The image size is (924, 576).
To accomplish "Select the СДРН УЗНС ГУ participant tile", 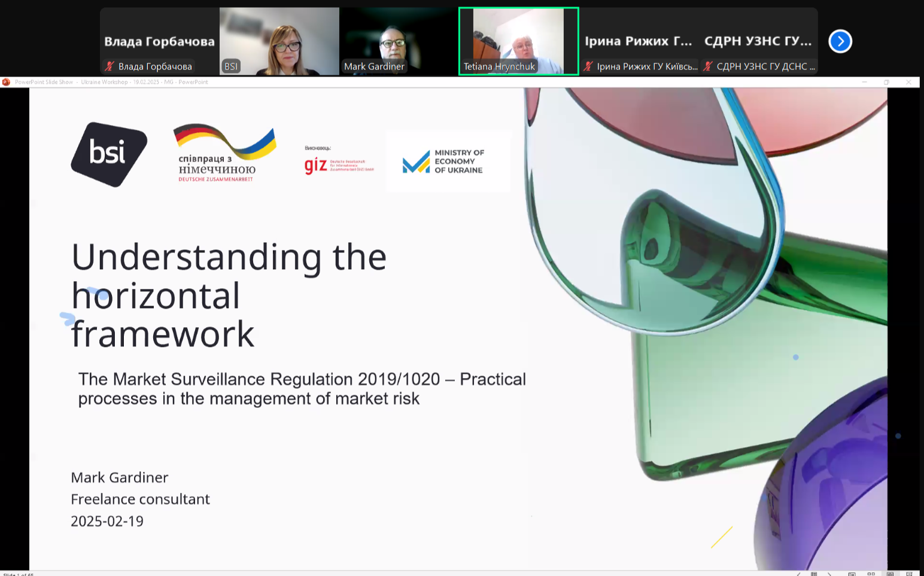I will pos(758,41).
